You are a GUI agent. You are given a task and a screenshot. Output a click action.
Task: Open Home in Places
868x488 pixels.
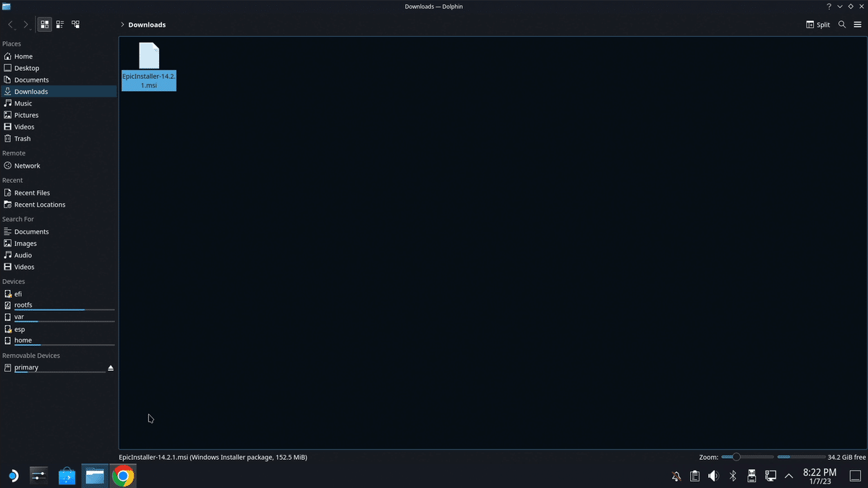click(58, 56)
